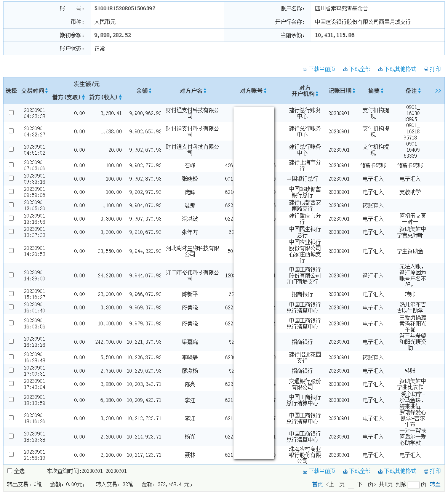Tick checkbox for 陈新平 transaction row
Image resolution: width=448 pixels, height=493 pixels.
pyautogui.click(x=11, y=294)
